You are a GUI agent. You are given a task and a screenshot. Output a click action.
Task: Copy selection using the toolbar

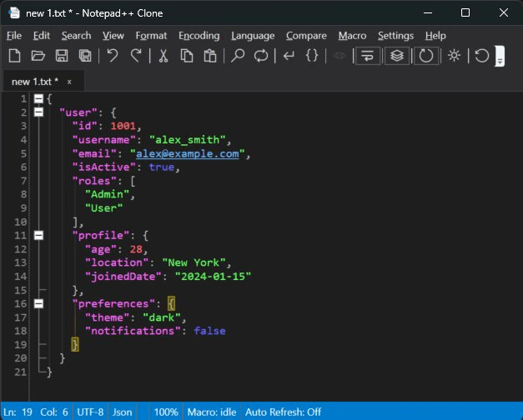pyautogui.click(x=187, y=56)
